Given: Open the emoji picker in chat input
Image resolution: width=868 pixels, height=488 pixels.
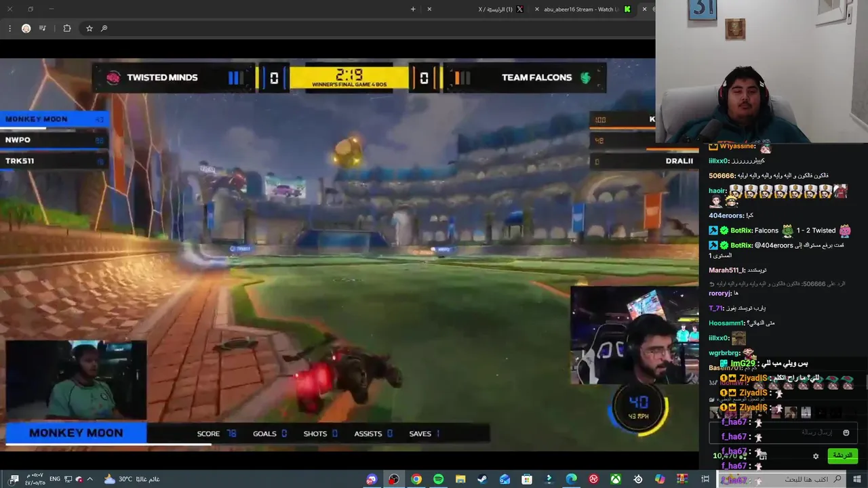Looking at the screenshot, I should point(846,432).
